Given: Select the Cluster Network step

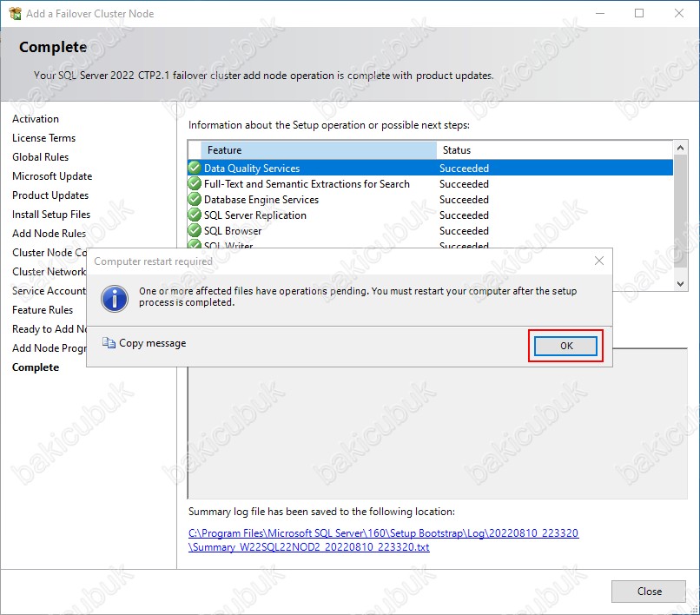Looking at the screenshot, I should [x=50, y=272].
